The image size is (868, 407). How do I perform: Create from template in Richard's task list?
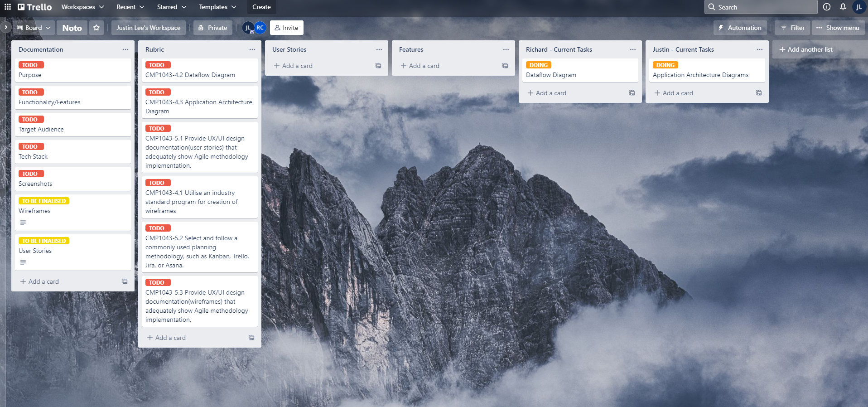632,93
